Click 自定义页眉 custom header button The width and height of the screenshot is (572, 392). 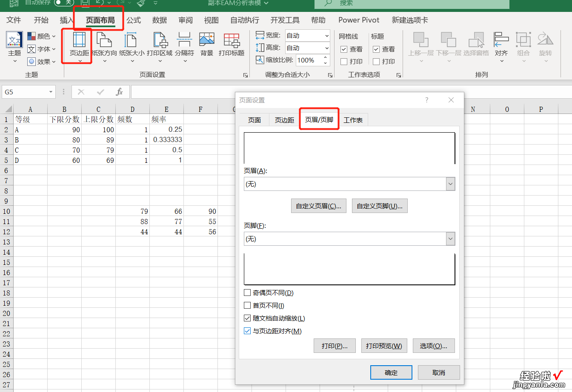point(319,206)
